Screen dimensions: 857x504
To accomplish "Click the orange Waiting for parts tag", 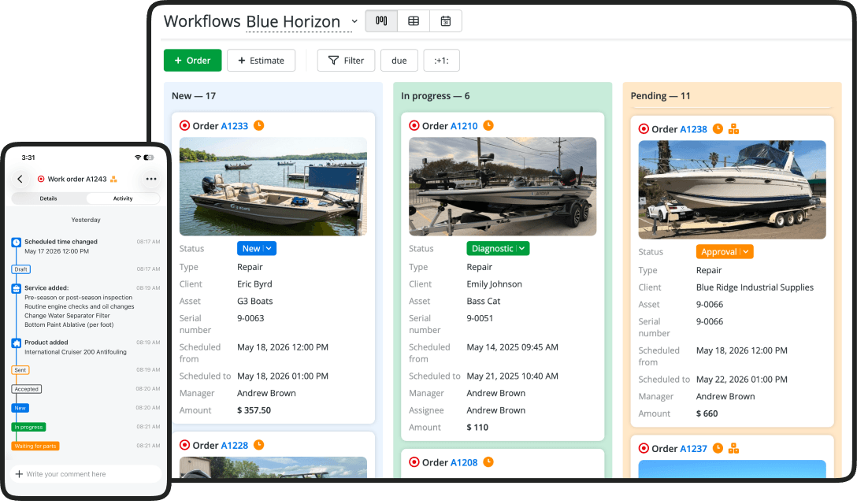I will click(x=35, y=447).
